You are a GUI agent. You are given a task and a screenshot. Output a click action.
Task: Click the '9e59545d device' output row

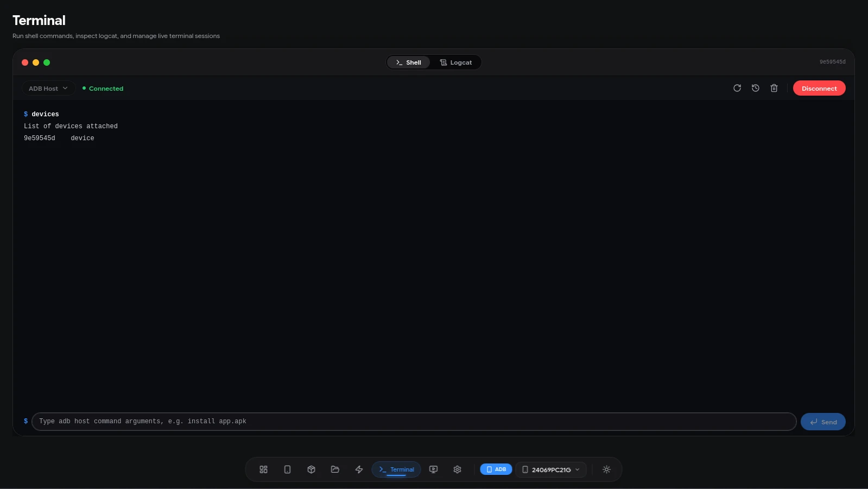59,138
